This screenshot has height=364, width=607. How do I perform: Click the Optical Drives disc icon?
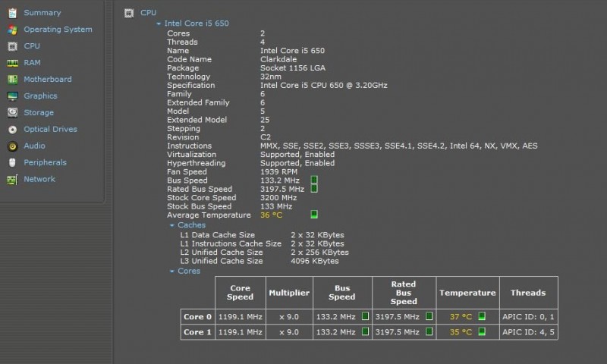(x=12, y=130)
